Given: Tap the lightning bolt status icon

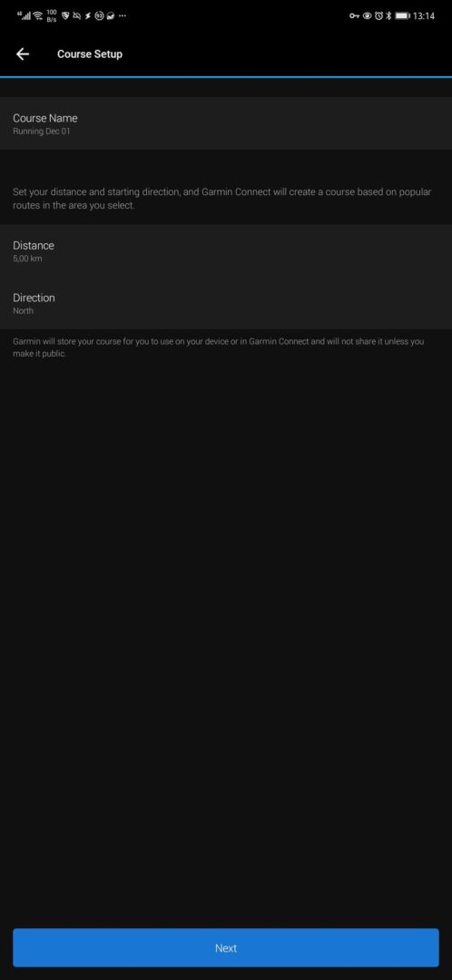Looking at the screenshot, I should click(88, 15).
